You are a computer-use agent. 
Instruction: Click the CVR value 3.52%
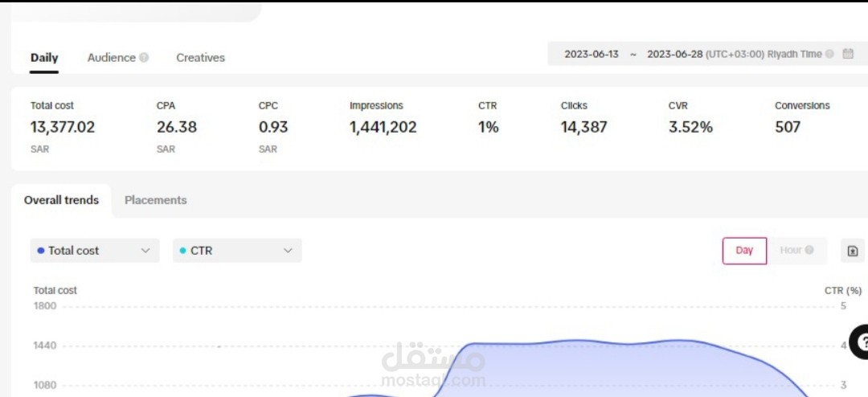point(690,127)
